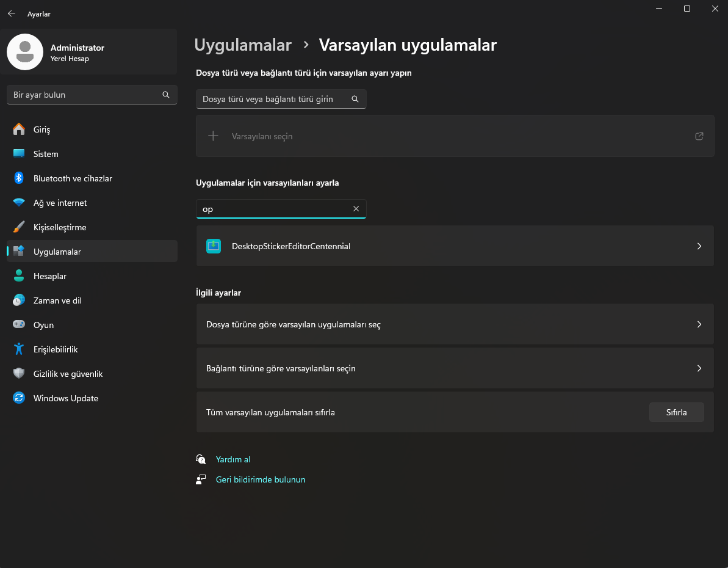Focus the Bir ayar bulun search field
The height and width of the screenshot is (568, 728).
[85, 95]
